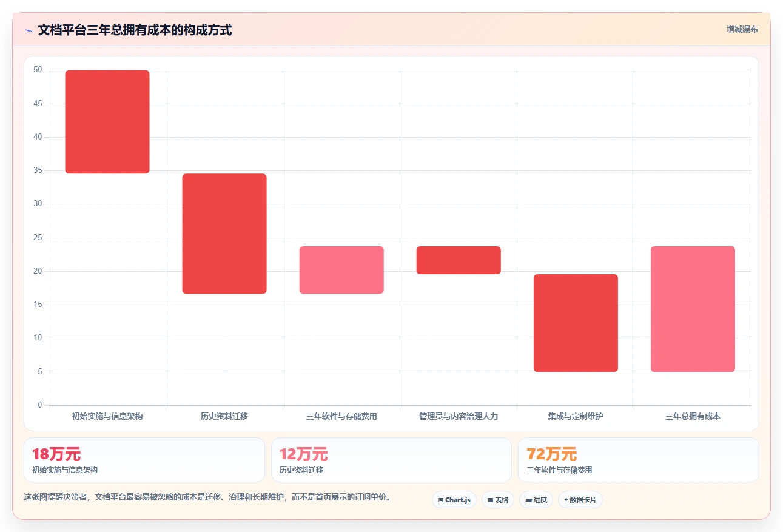The height and width of the screenshot is (532, 783).
Task: Click the 72万元 data card
Action: (x=639, y=460)
